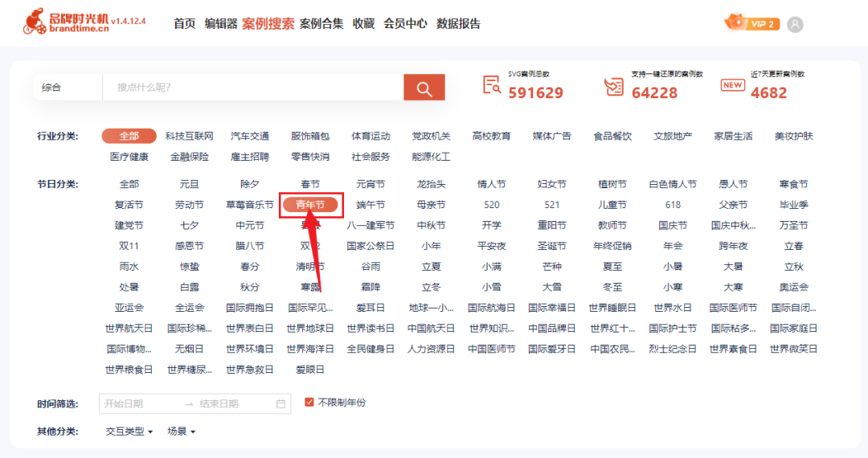868x458 pixels.
Task: Pick the 金融保险 industry filter
Action: [190, 157]
